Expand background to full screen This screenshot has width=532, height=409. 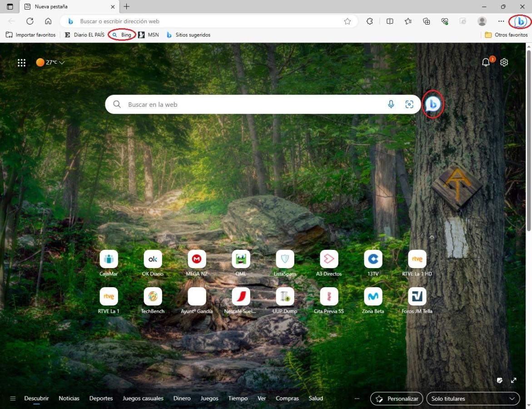point(514,380)
